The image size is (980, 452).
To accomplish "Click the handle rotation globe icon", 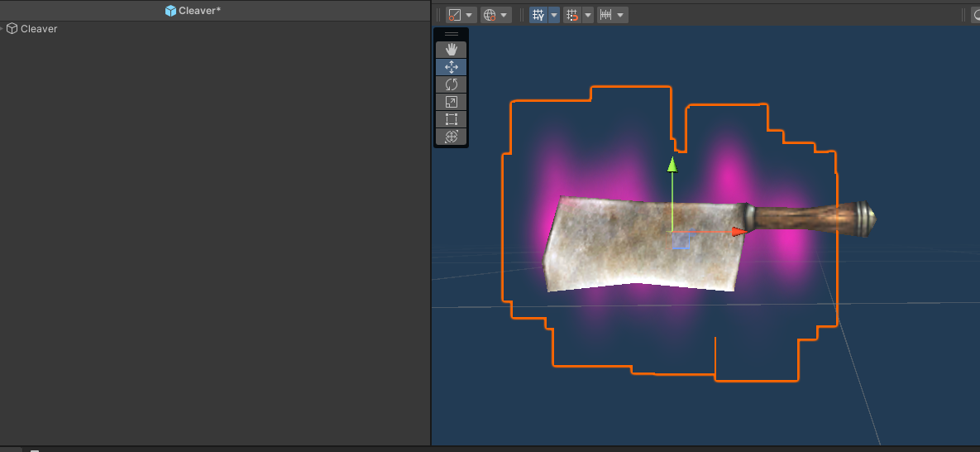I will point(490,15).
